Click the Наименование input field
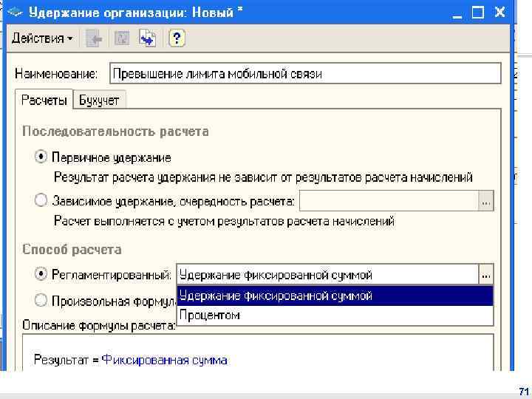The width and height of the screenshot is (532, 399). (x=305, y=73)
